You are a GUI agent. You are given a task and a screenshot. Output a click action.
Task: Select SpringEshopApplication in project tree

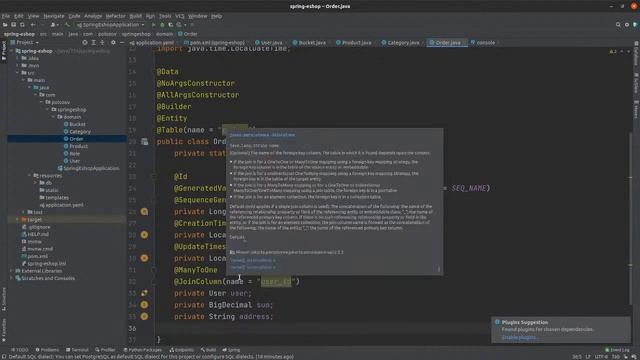(89, 168)
